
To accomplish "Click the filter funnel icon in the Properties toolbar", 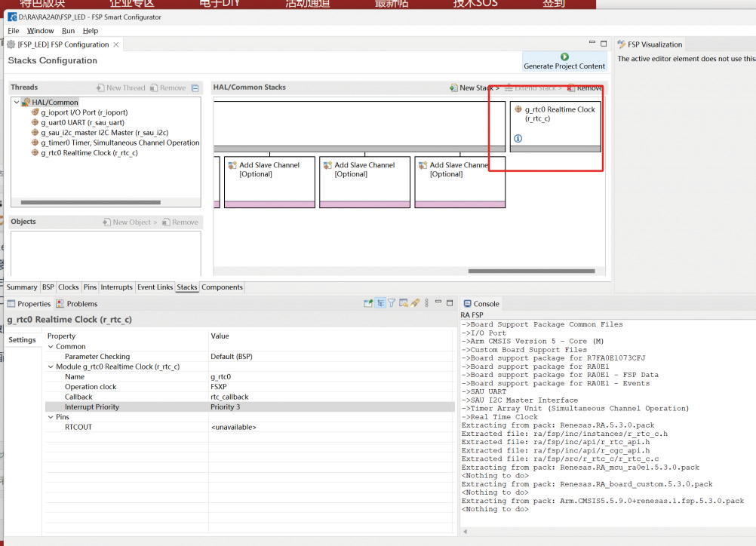I will coord(392,303).
